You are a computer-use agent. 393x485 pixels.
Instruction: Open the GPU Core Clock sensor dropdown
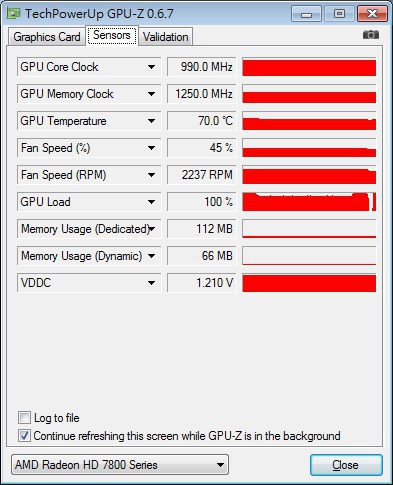(x=151, y=67)
